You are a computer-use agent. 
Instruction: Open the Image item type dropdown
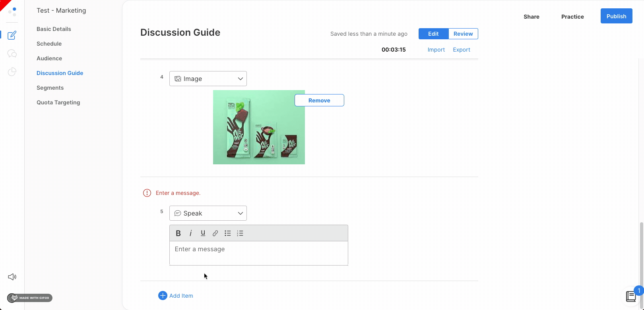point(208,79)
